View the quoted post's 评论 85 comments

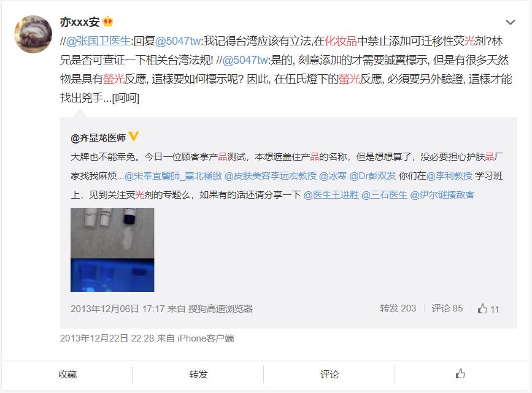pos(447,308)
